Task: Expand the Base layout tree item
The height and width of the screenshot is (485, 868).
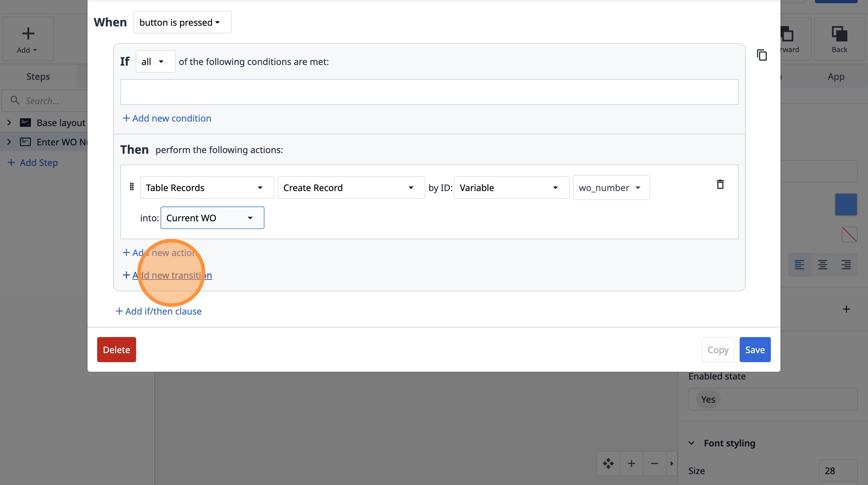Action: pos(9,123)
